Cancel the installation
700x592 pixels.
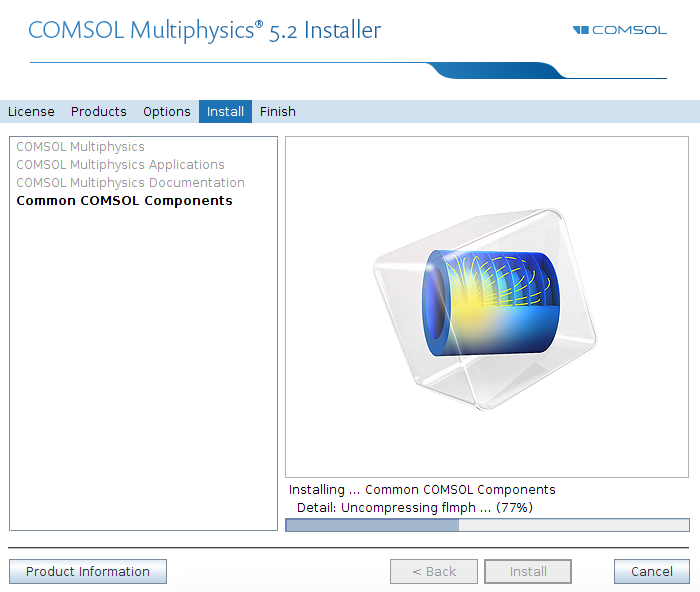pyautogui.click(x=651, y=571)
